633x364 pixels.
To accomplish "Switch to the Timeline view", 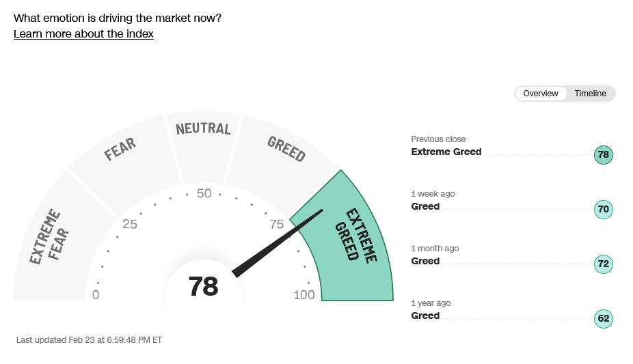I will point(590,94).
